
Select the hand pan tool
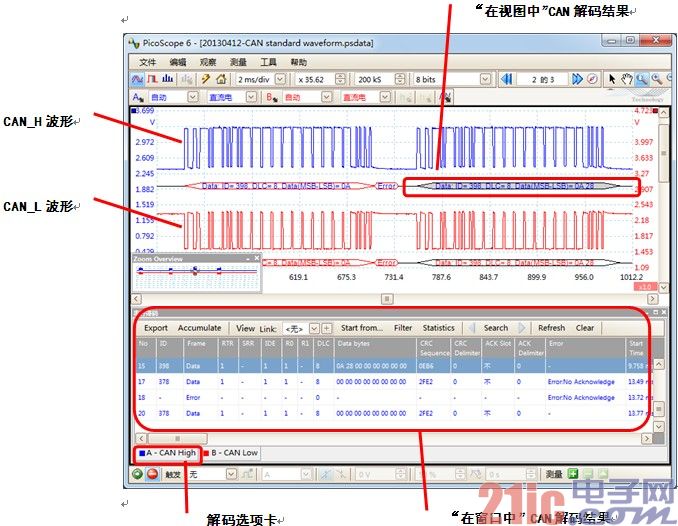627,79
